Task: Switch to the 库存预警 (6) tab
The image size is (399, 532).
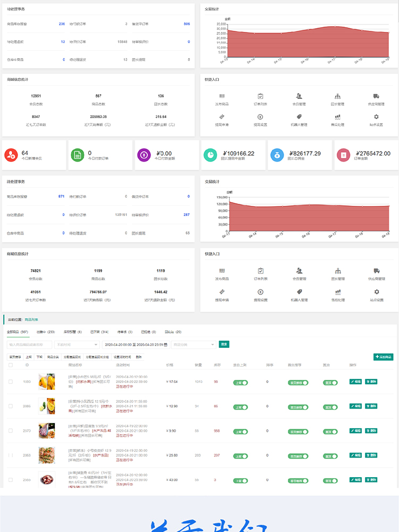Action: [72, 332]
